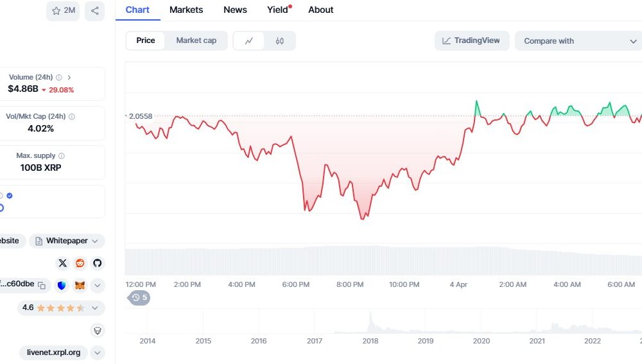
Task: Switch to line chart view icon
Action: pyautogui.click(x=249, y=41)
